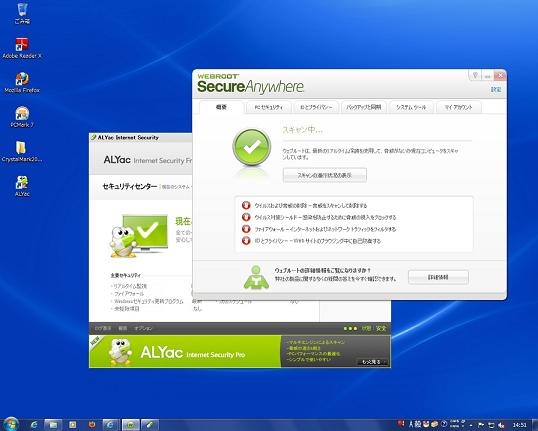
Task: Click the help icon in Webroot title bar
Action: [475, 75]
